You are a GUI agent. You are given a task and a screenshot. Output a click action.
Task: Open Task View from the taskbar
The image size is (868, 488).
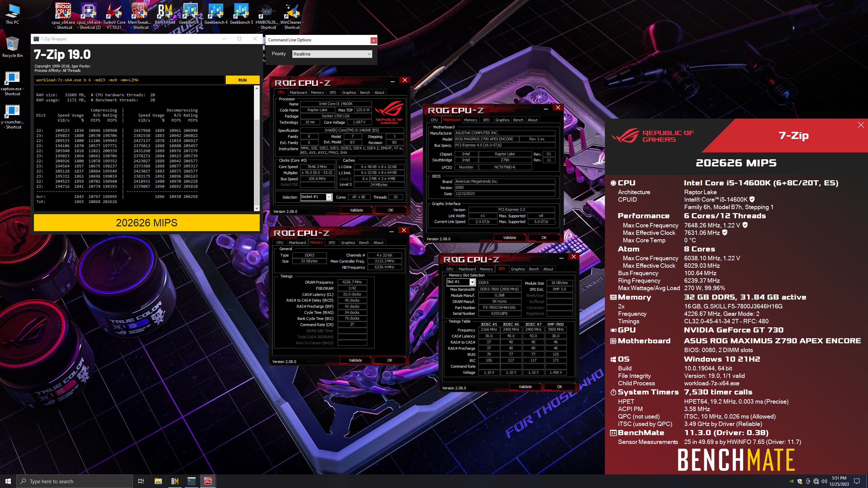[x=141, y=481]
